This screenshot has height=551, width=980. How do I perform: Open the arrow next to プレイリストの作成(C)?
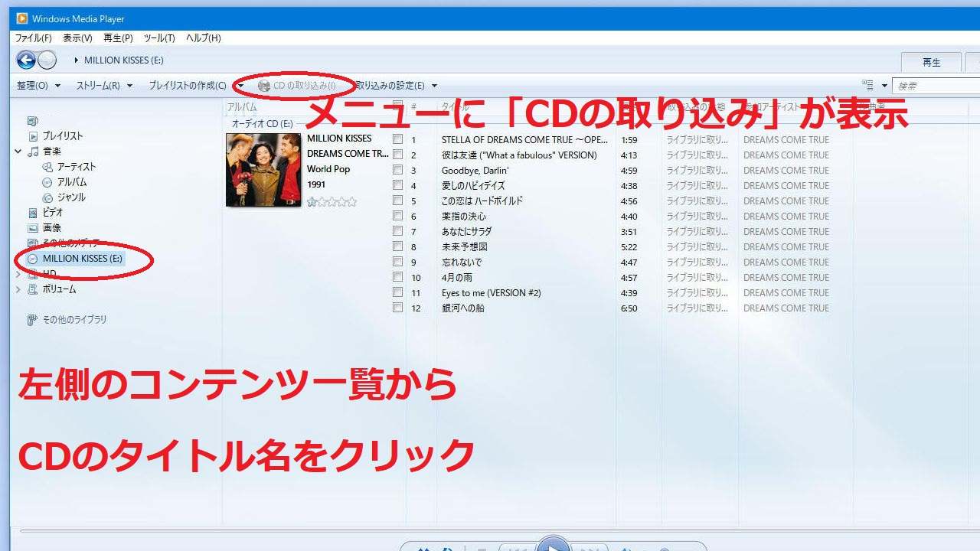click(240, 86)
